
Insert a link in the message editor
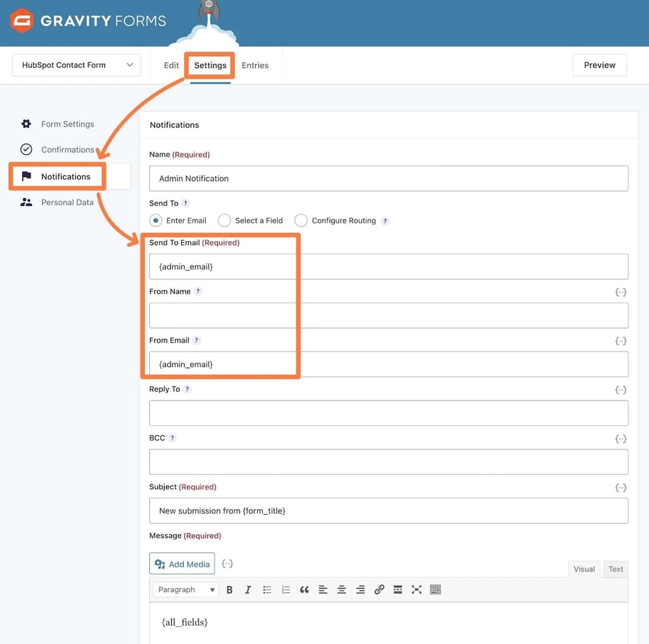[x=379, y=589]
